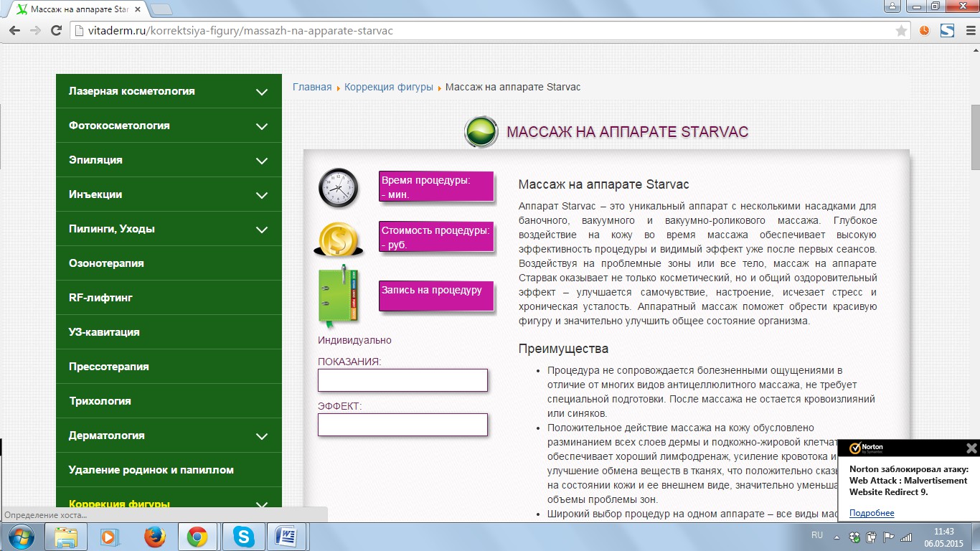Expand the Инъекции submenu chevron
The width and height of the screenshot is (980, 551).
coord(262,195)
